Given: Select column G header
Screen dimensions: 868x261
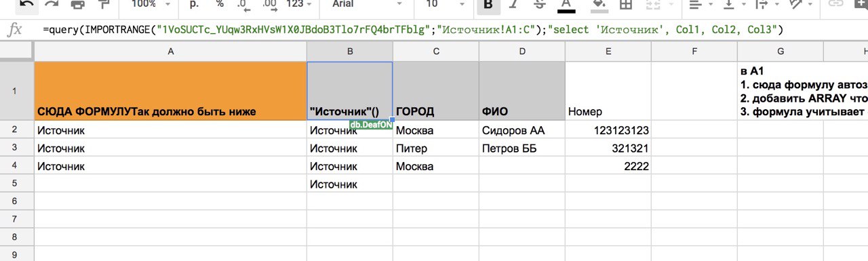Looking at the screenshot, I should click(781, 52).
